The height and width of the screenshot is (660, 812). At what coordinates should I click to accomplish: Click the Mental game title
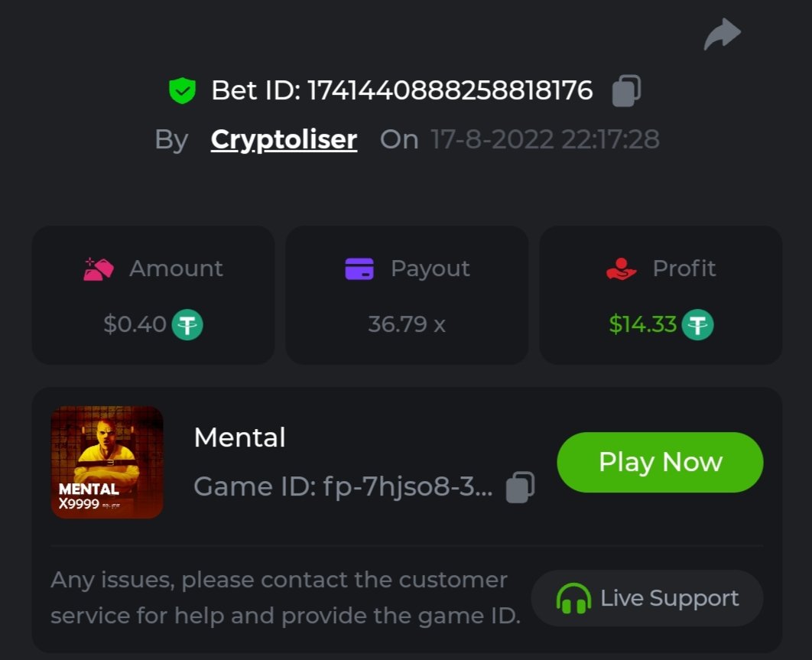coord(239,437)
